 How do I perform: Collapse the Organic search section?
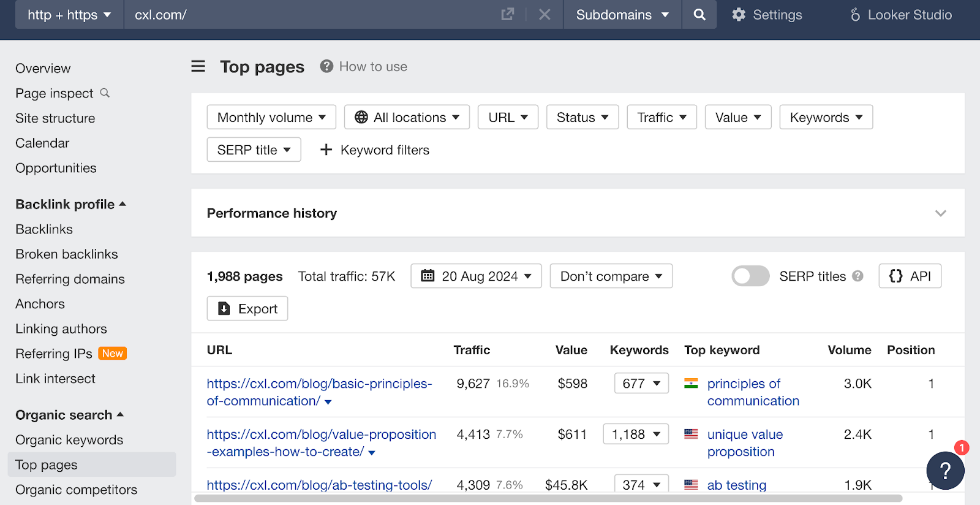69,415
